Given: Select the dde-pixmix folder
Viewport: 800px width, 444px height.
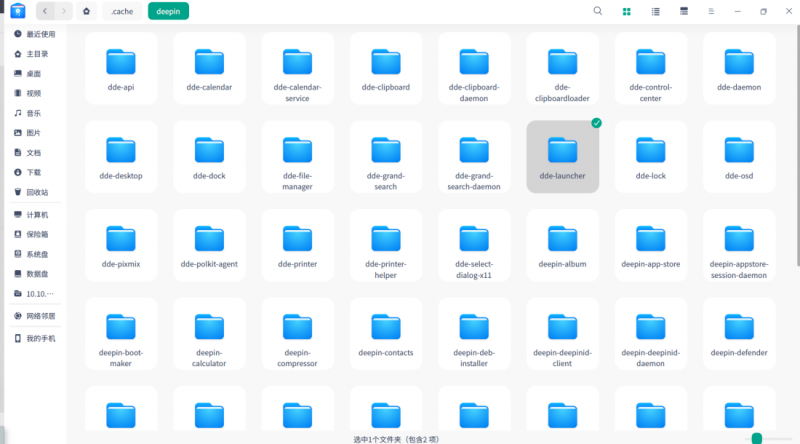Looking at the screenshot, I should pos(121,245).
